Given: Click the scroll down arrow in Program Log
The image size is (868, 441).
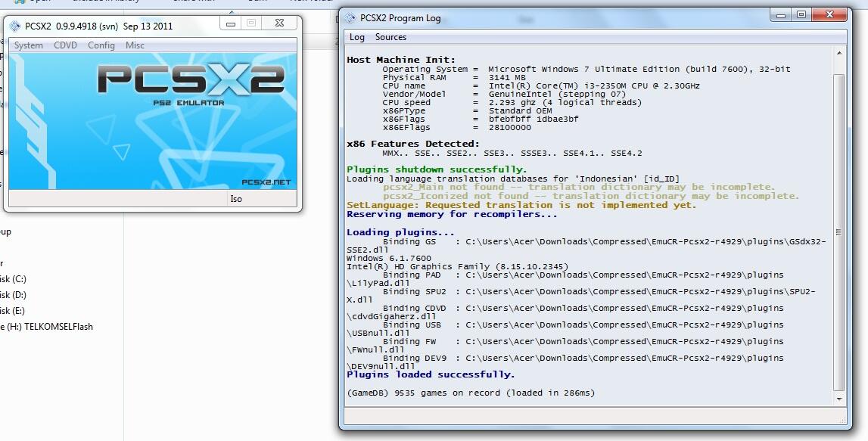Looking at the screenshot, I should pos(839,399).
